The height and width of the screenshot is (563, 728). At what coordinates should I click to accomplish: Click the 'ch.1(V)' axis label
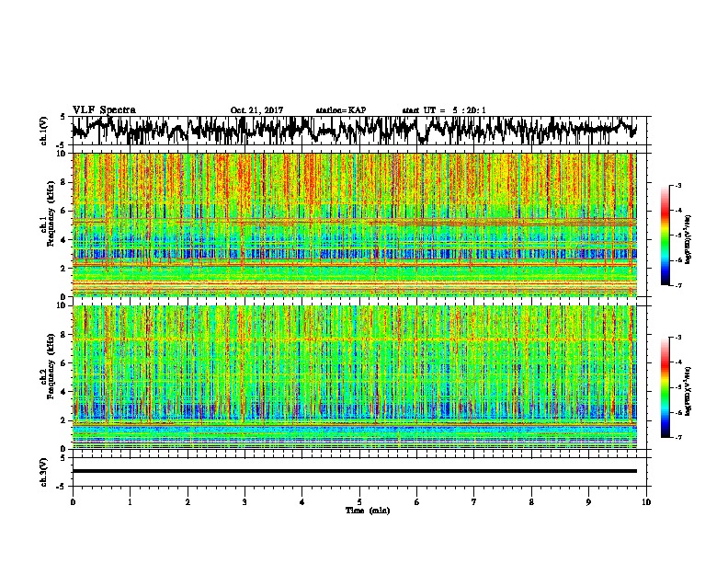[44, 131]
